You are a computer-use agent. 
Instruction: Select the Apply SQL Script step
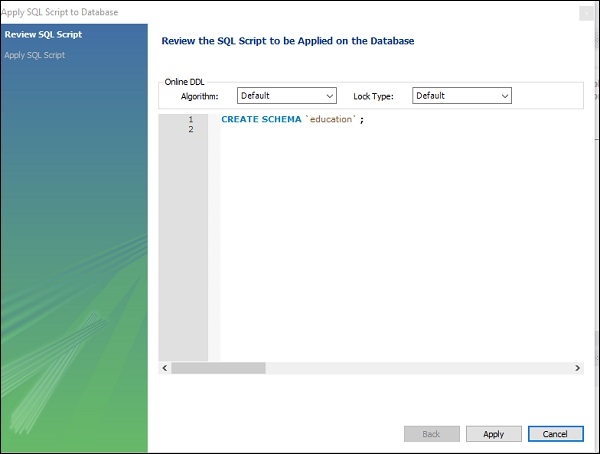tap(35, 55)
